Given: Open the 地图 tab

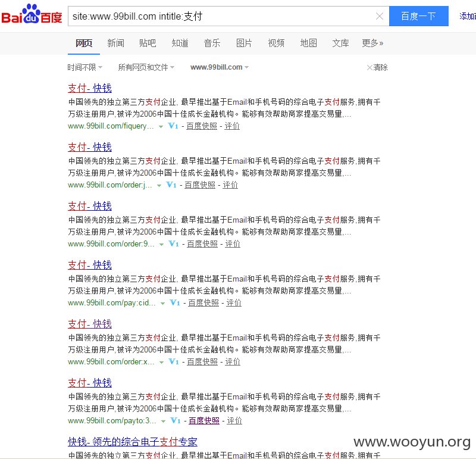Looking at the screenshot, I should click(x=308, y=43).
